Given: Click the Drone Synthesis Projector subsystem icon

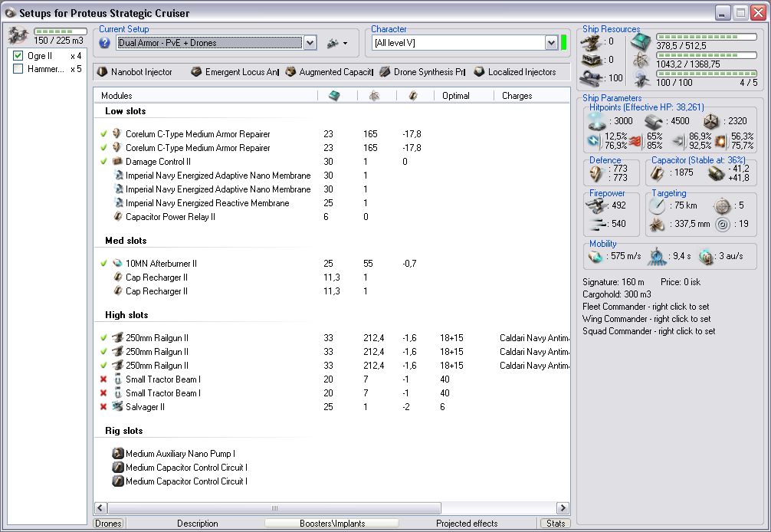Looking at the screenshot, I should (x=385, y=72).
